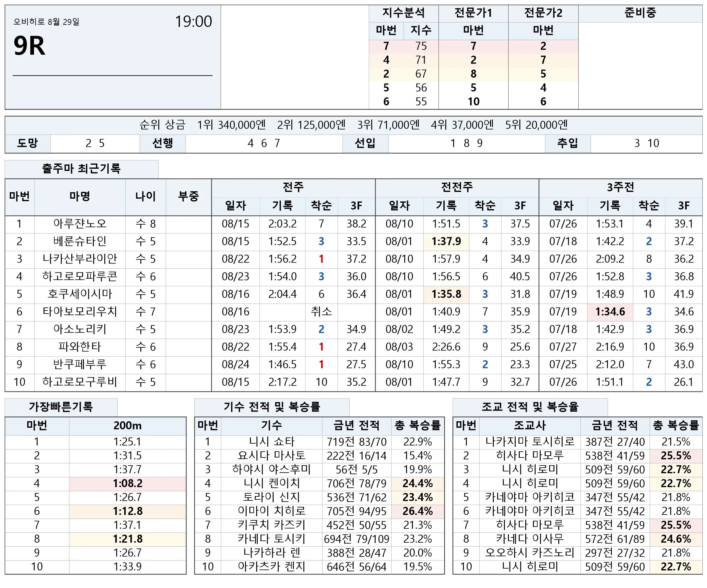Viewport: 707px width, 588px height.
Task: Select horse name 타아보모리우치
Action: (80, 312)
